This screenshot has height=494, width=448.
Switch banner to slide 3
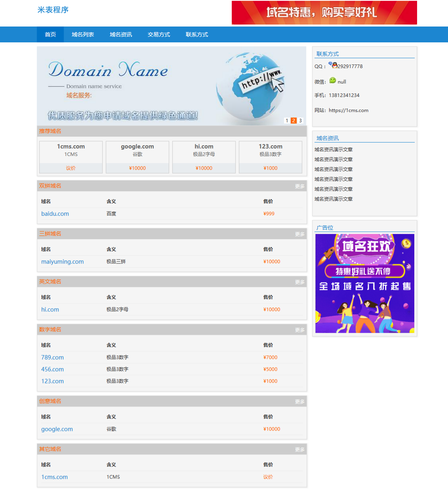pyautogui.click(x=300, y=120)
